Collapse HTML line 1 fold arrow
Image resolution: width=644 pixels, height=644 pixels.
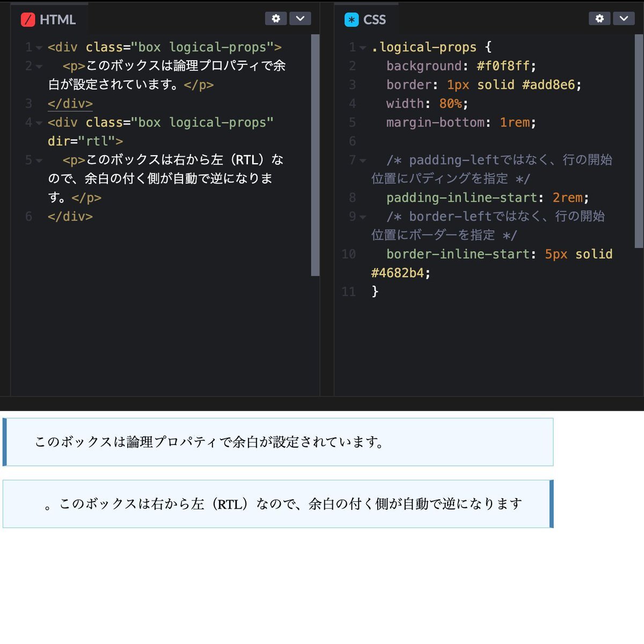(39, 48)
